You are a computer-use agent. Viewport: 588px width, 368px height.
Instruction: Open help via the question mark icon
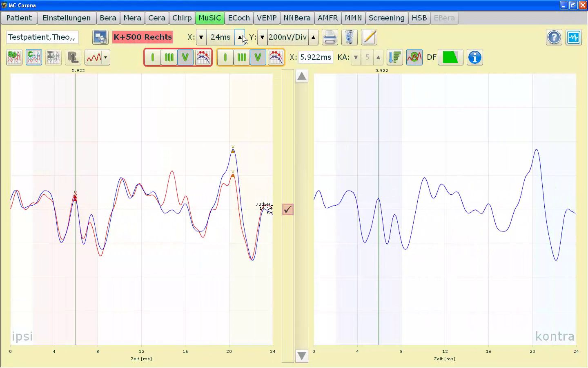[554, 37]
